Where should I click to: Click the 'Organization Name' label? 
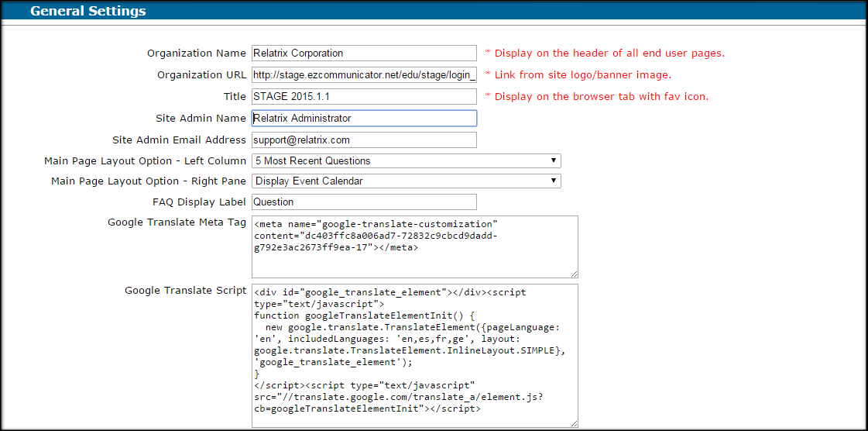pyautogui.click(x=197, y=53)
